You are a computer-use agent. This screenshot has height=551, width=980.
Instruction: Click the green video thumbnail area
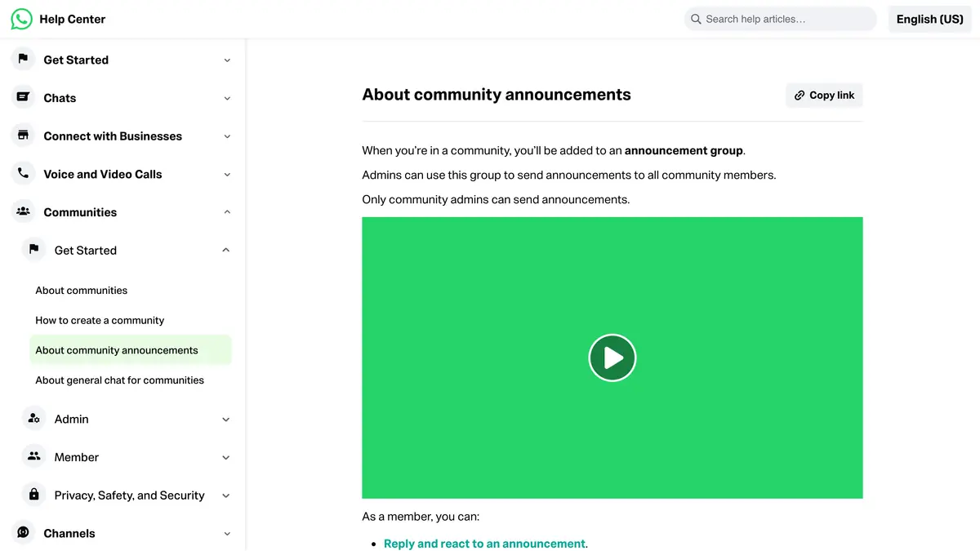tap(612, 358)
